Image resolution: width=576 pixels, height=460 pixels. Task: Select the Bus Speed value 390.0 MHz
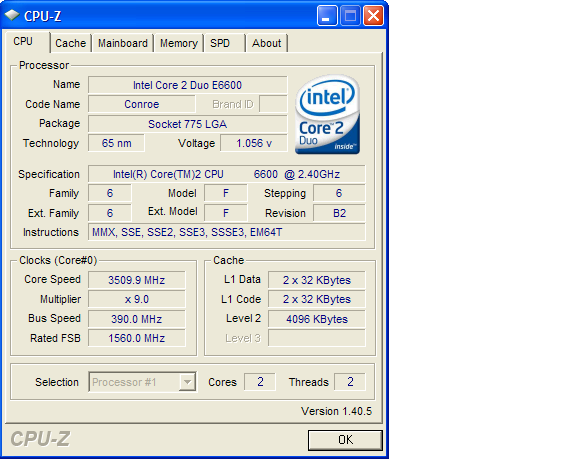[137, 319]
